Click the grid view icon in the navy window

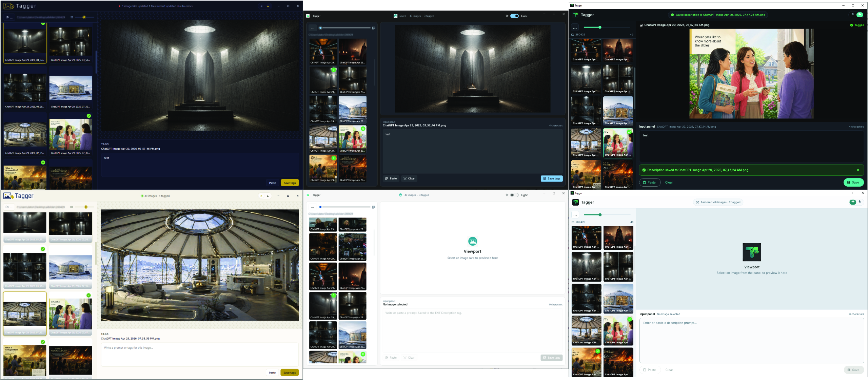[72, 17]
